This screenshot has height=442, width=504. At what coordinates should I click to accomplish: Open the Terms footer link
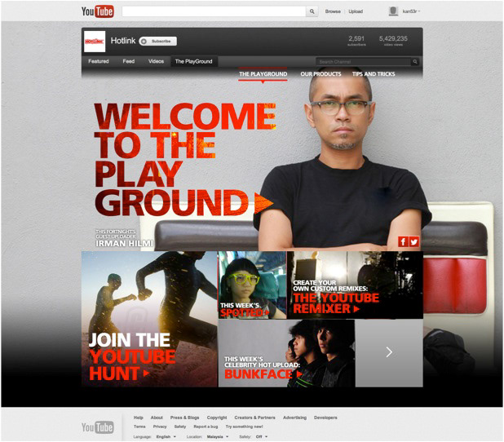click(139, 427)
